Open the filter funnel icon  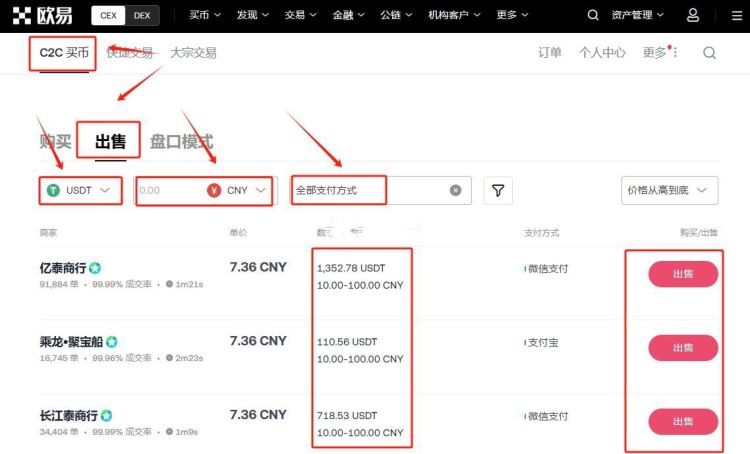coord(498,190)
